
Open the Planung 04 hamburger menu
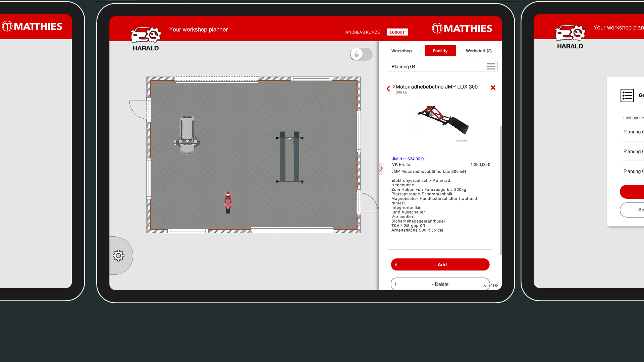(x=491, y=66)
